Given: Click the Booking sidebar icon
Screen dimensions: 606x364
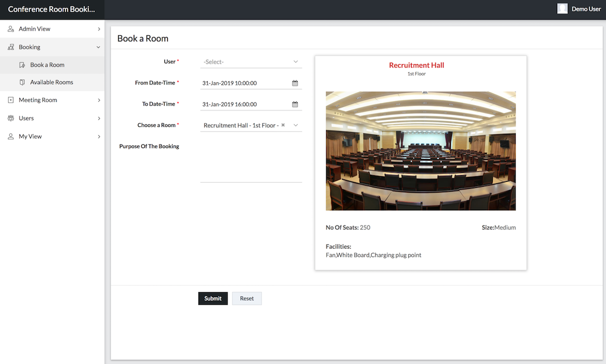Looking at the screenshot, I should 11,47.
